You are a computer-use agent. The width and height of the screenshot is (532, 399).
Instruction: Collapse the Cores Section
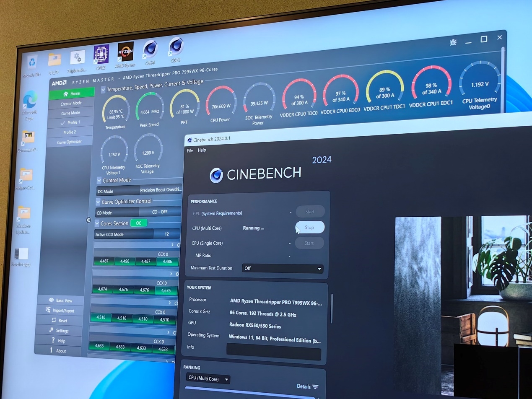[x=97, y=224]
